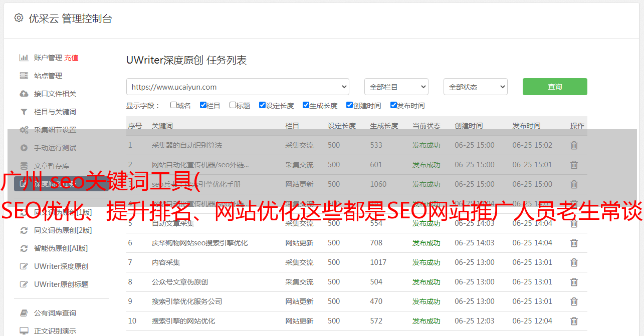Open UWriter原创标题 in the sidebar

(61, 284)
